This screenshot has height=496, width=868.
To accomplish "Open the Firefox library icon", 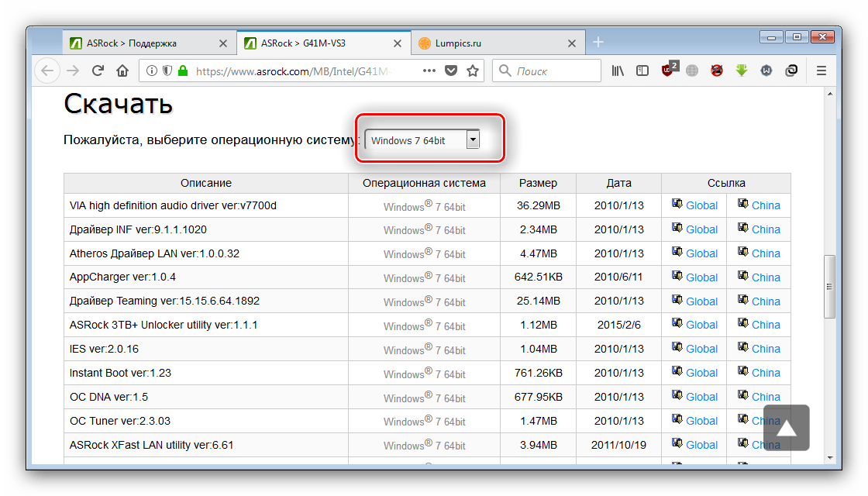I will [618, 71].
